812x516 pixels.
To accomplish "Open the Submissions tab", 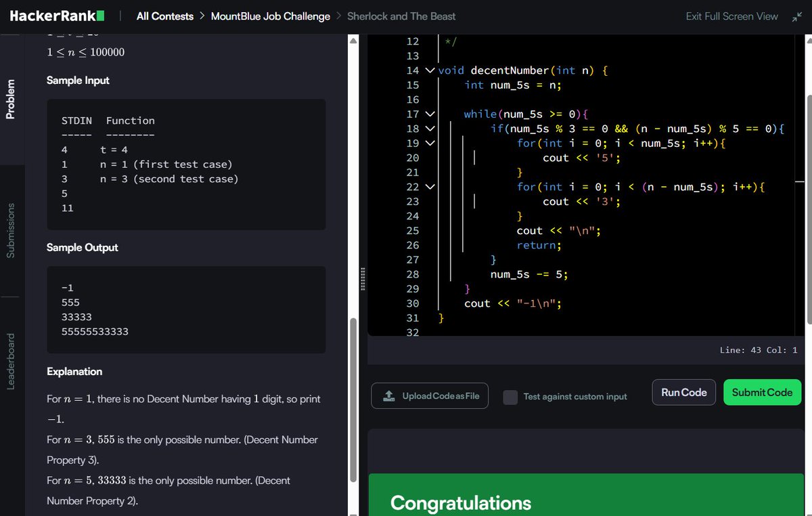I will (10, 230).
